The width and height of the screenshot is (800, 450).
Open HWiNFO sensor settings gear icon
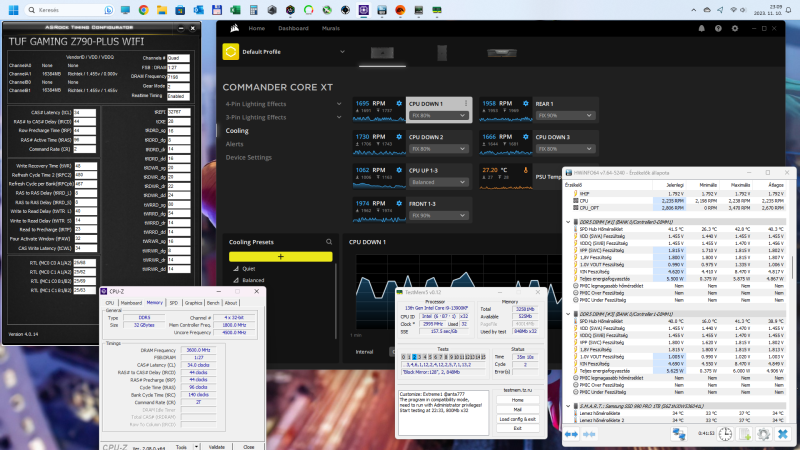[x=764, y=434]
